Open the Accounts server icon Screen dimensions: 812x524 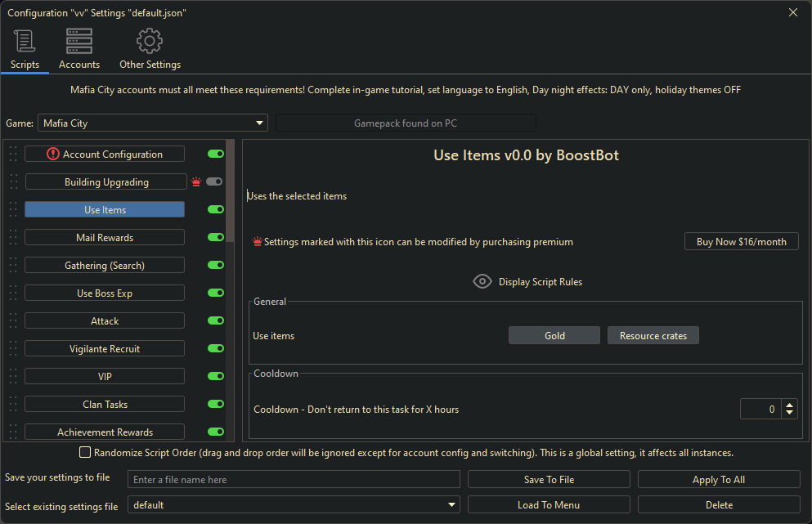tap(79, 41)
